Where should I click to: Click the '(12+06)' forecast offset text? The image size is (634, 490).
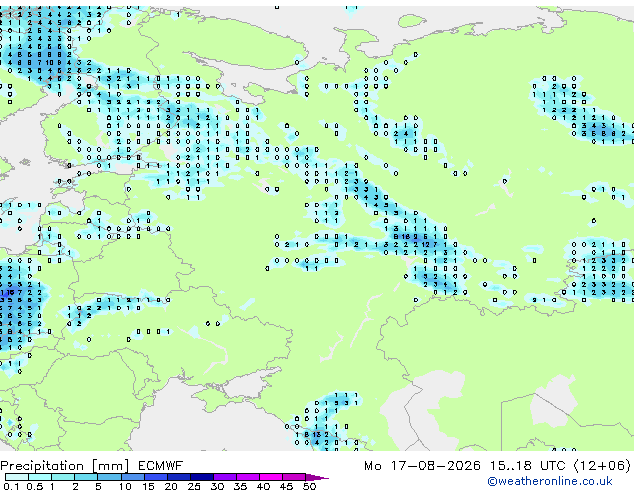pyautogui.click(x=602, y=466)
